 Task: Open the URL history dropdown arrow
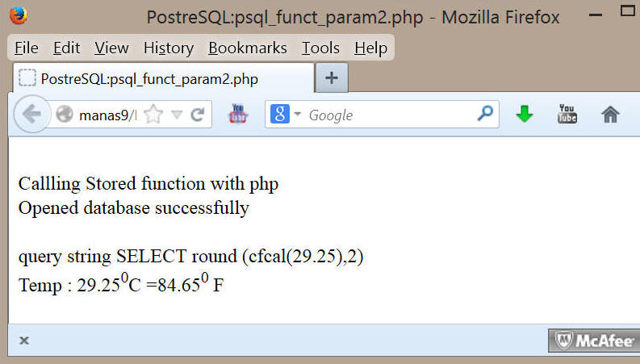coord(177,115)
